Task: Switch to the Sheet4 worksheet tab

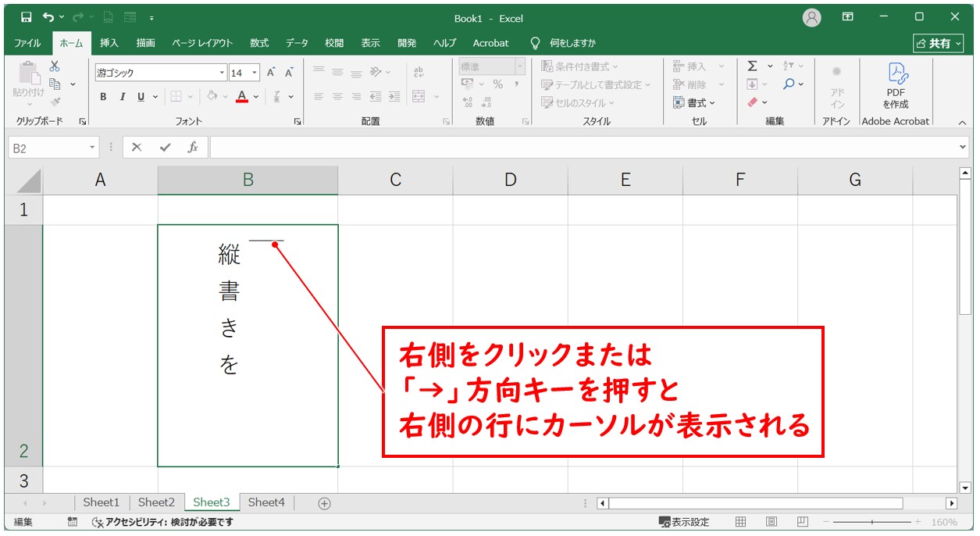Action: (266, 502)
